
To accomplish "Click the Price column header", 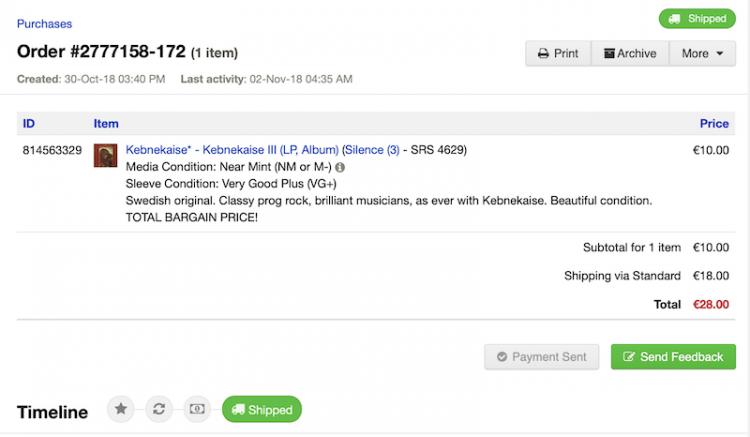I will [714, 124].
